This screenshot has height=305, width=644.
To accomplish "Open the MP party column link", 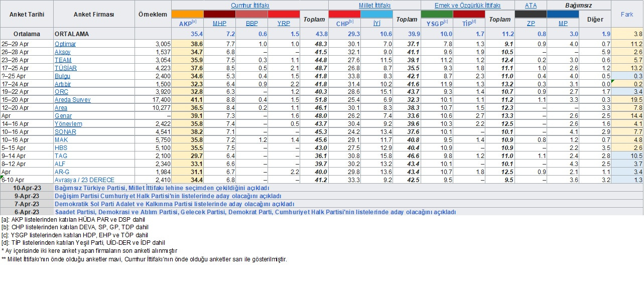I will pyautogui.click(x=563, y=23).
